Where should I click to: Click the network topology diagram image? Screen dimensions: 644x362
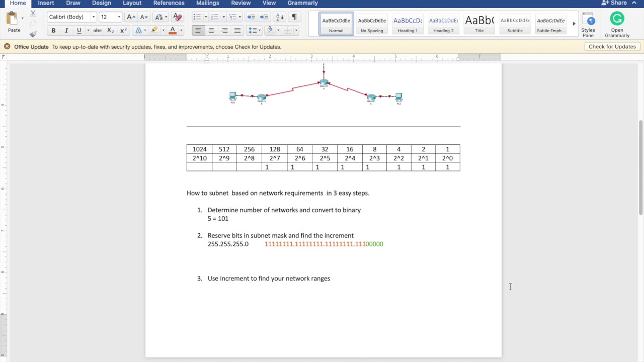click(316, 84)
